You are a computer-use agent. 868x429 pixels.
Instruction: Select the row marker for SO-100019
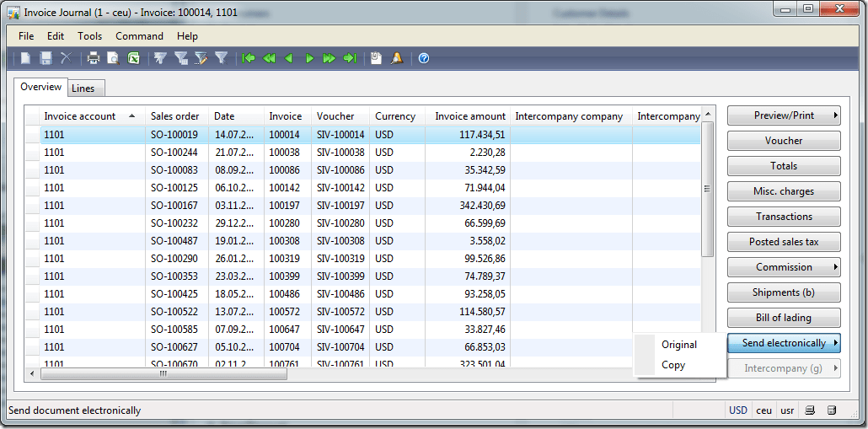(x=33, y=135)
